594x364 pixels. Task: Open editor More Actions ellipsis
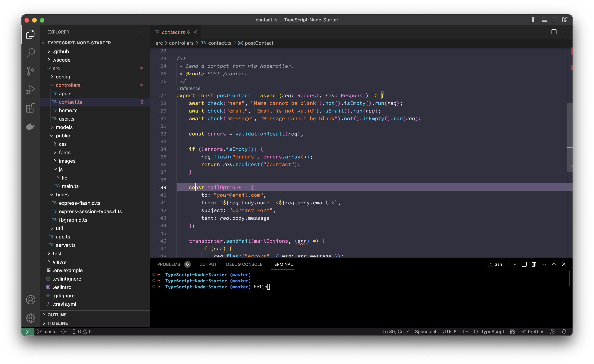pyautogui.click(x=564, y=32)
